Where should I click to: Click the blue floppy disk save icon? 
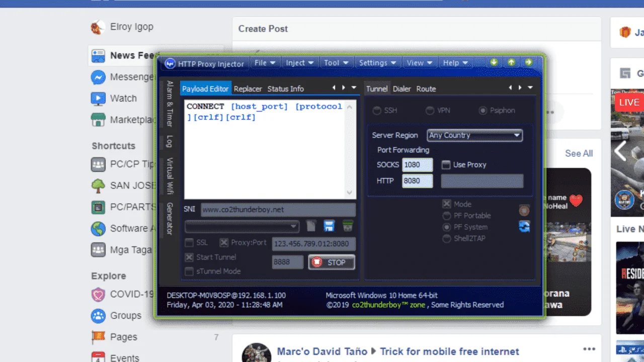pyautogui.click(x=329, y=226)
